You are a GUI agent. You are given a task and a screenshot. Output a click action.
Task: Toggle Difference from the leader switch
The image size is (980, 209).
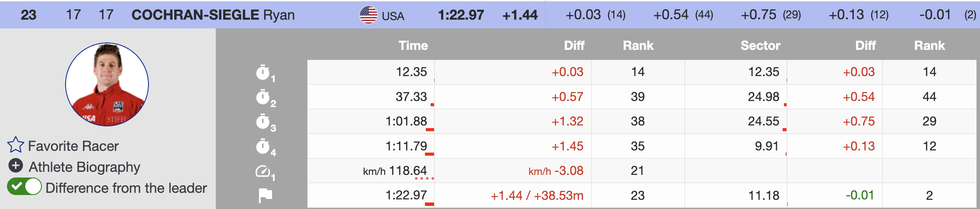coord(24,187)
